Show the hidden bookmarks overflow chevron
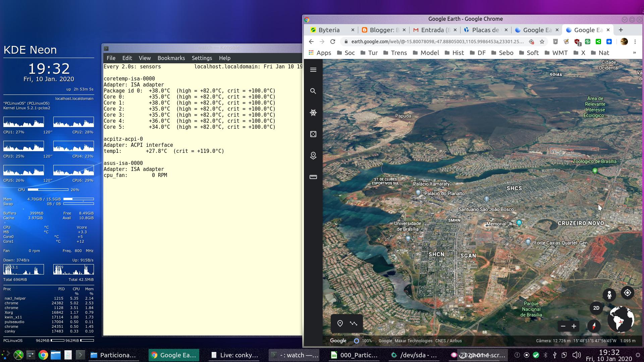Image resolution: width=644 pixels, height=362 pixels. click(x=634, y=53)
